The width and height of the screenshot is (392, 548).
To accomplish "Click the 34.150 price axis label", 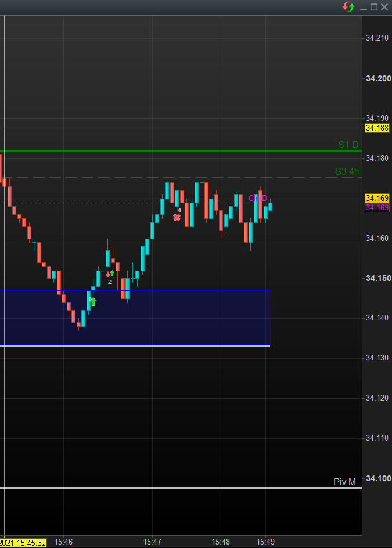I will (379, 278).
